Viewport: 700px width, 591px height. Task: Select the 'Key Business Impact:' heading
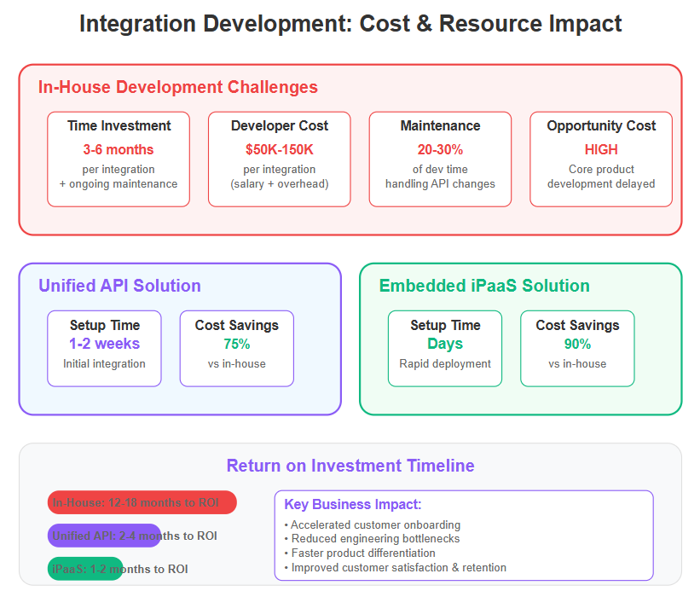[x=353, y=504]
